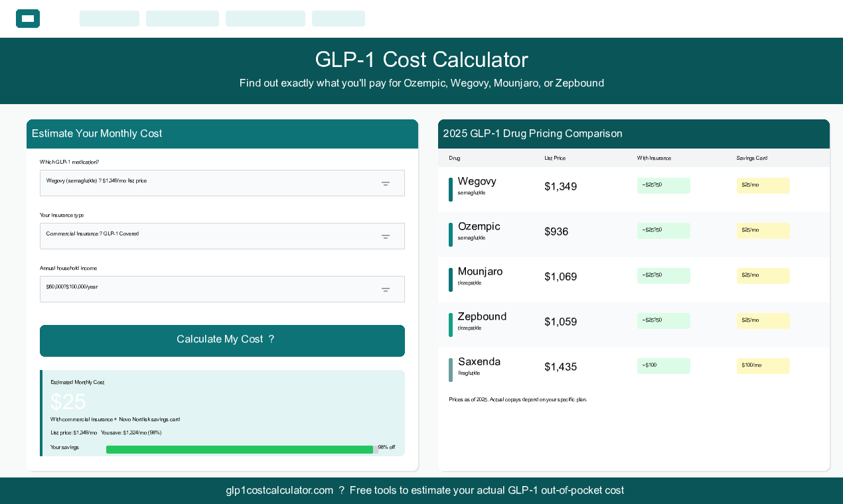The width and height of the screenshot is (843, 504).
Task: Click the 'liraglutide' subtitle under Saxenda
Action: (x=469, y=373)
